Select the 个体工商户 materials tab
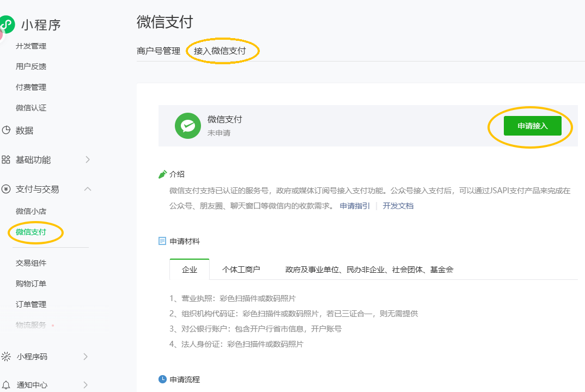The width and height of the screenshot is (585, 392). click(241, 269)
